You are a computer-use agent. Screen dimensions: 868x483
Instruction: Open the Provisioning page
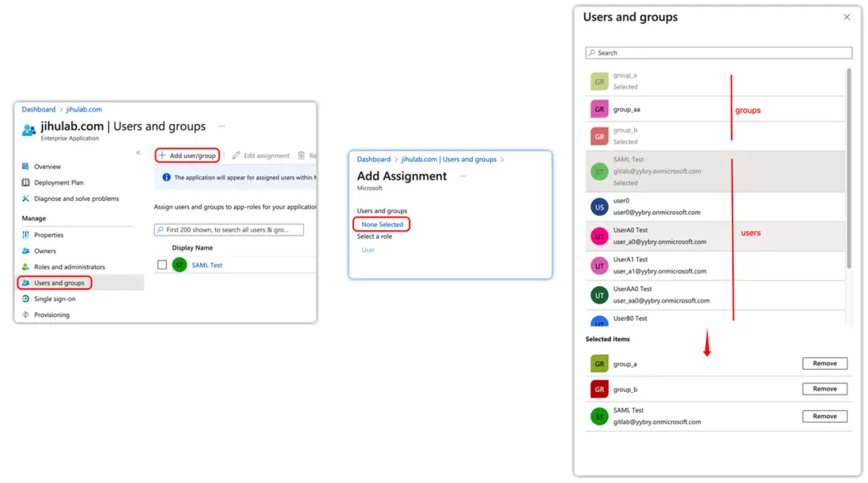pyautogui.click(x=51, y=315)
